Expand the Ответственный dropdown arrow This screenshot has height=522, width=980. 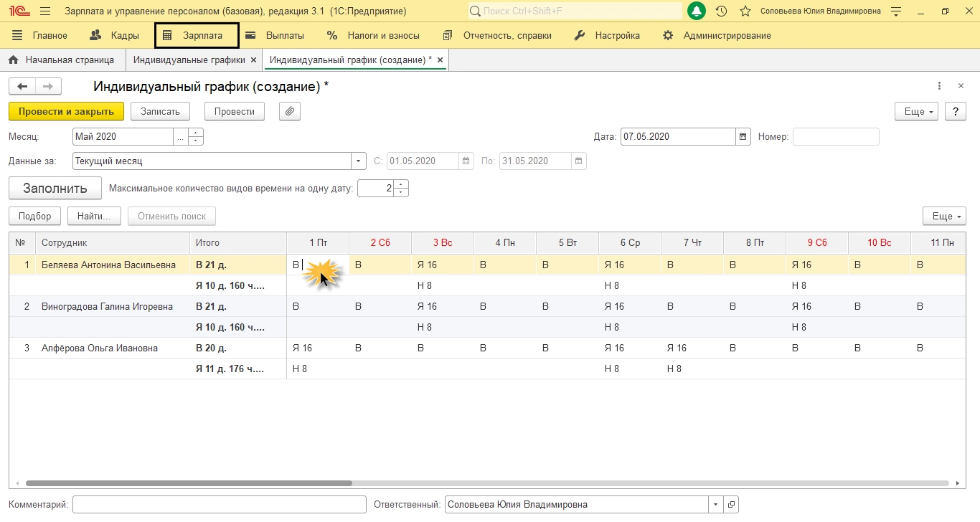(715, 505)
